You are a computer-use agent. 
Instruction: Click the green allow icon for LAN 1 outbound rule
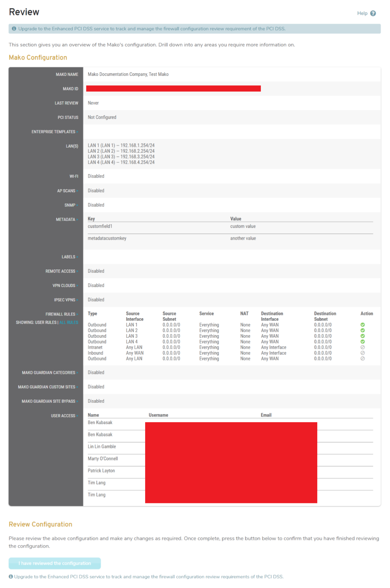coord(363,325)
